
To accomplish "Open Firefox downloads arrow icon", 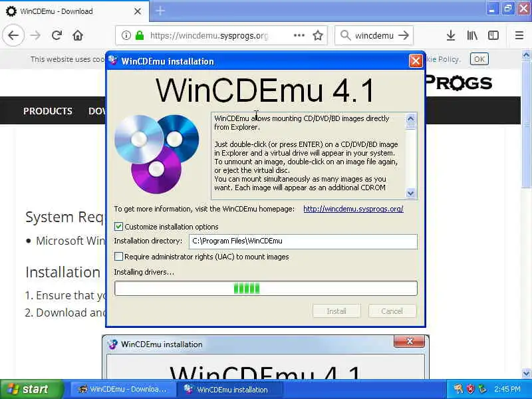I will pos(451,35).
